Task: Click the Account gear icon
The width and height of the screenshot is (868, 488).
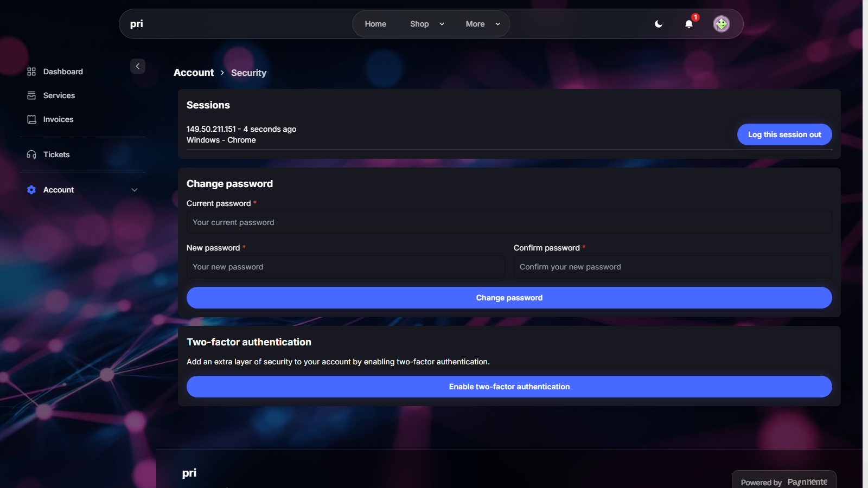Action: pos(31,190)
